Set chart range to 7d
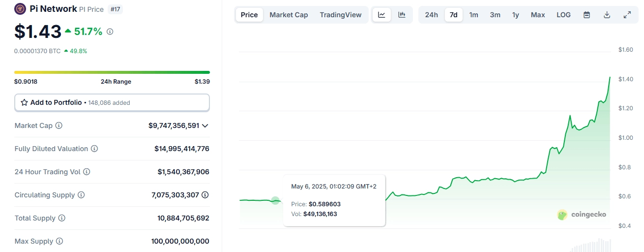The width and height of the screenshot is (644, 252). point(454,15)
